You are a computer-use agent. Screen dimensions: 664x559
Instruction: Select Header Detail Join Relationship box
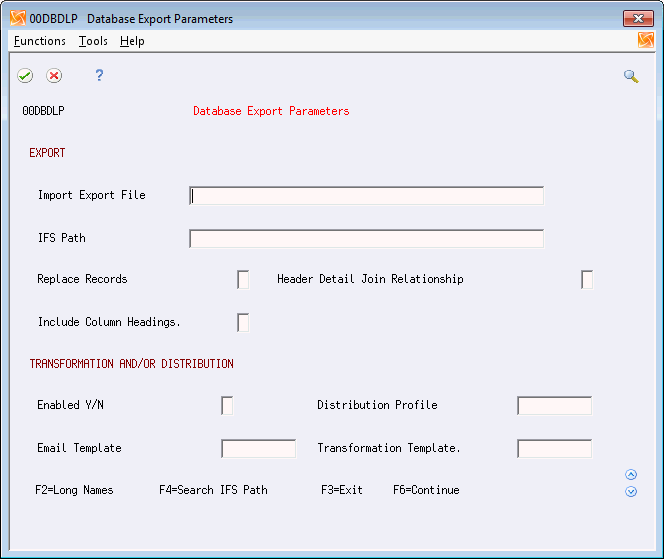click(x=587, y=280)
